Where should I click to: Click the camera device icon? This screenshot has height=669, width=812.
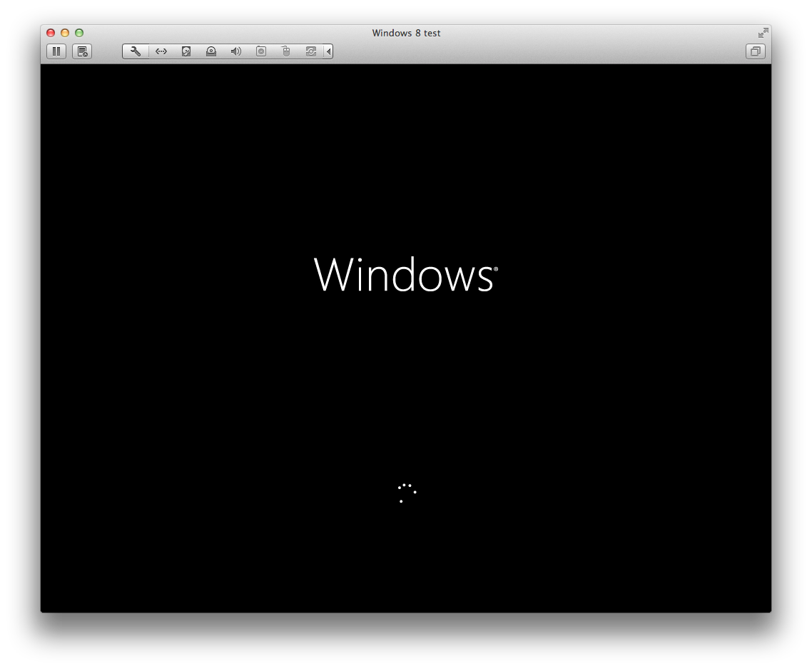pos(261,51)
